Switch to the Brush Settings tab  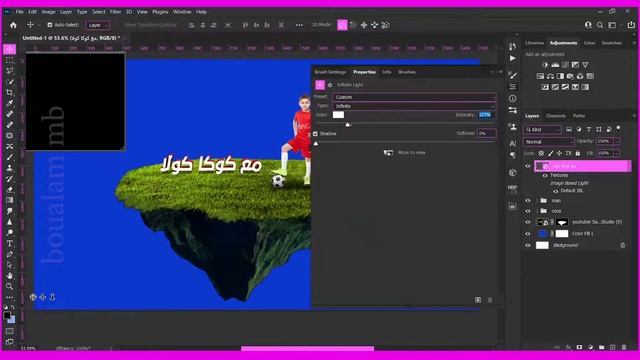[330, 72]
